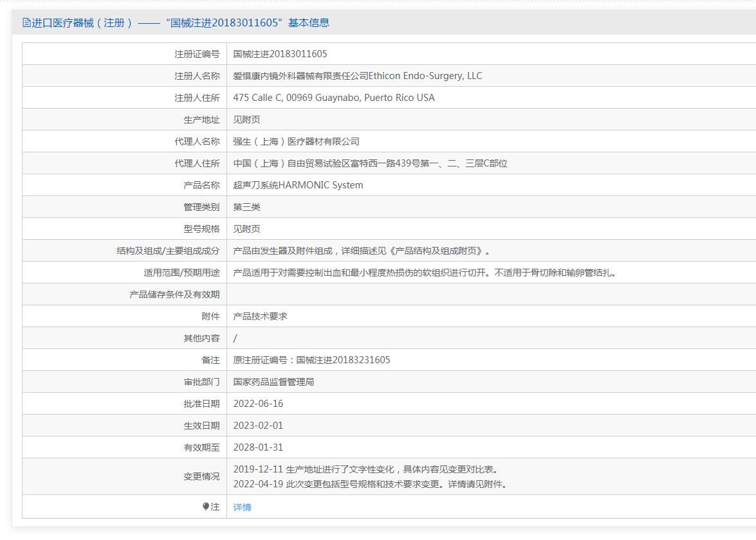The image size is (756, 540).
Task: Click 见附页 value in the 型号规格 row
Action: click(x=247, y=229)
